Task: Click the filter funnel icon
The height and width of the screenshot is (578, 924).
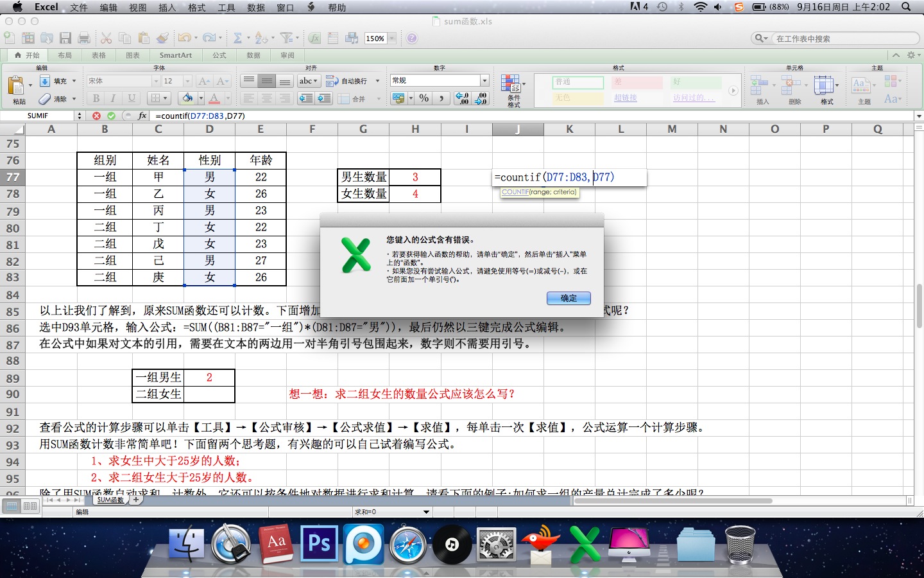Action: pyautogui.click(x=286, y=39)
